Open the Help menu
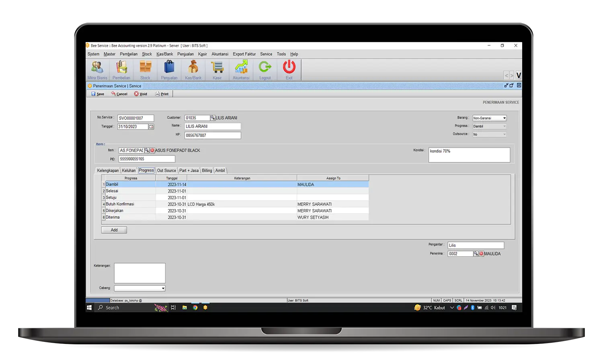The width and height of the screenshot is (603, 364). [294, 54]
